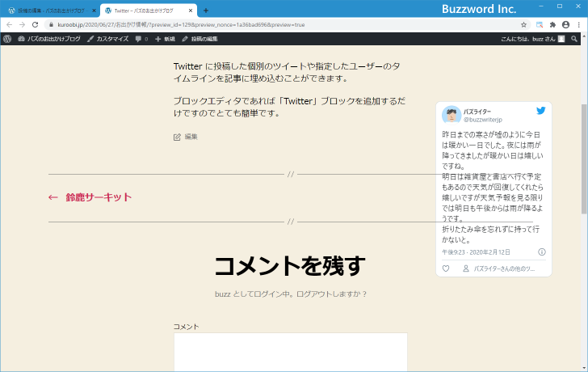Open こんにちは、buzz さん account menu
The width and height of the screenshot is (588, 372).
tap(532, 39)
